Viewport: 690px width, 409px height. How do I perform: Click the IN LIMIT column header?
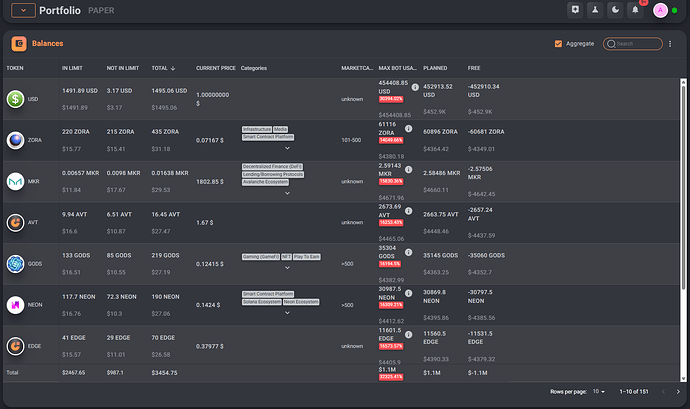[x=72, y=68]
